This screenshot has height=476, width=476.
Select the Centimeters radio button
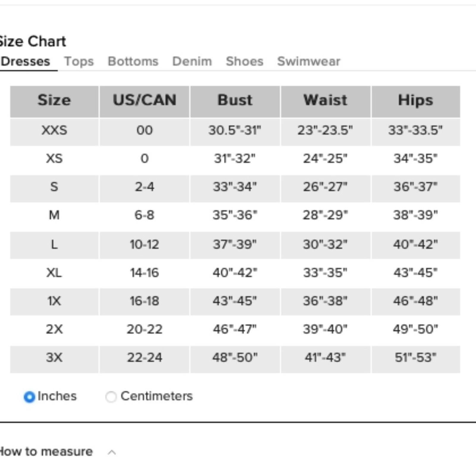(111, 397)
